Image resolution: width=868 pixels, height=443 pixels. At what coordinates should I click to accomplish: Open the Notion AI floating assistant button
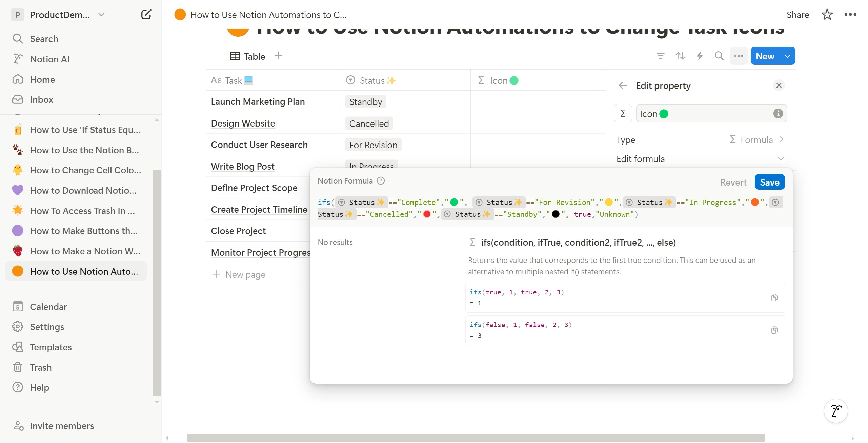pos(836,411)
